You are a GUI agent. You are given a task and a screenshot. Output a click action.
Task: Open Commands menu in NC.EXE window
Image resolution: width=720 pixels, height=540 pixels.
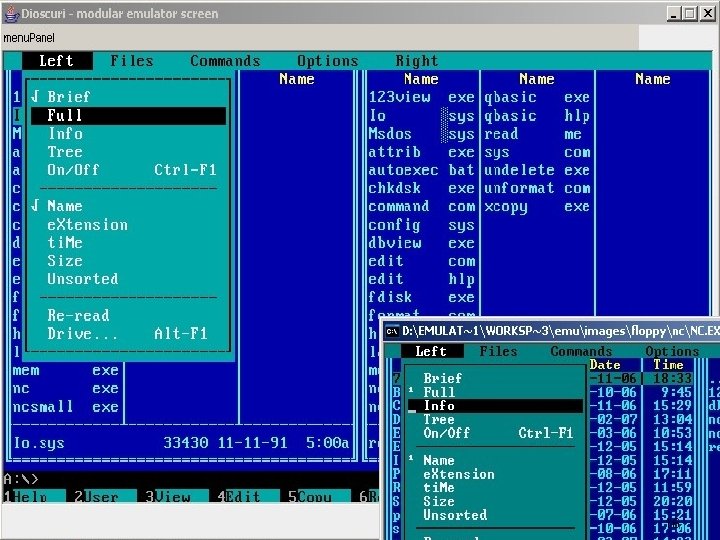coord(581,351)
